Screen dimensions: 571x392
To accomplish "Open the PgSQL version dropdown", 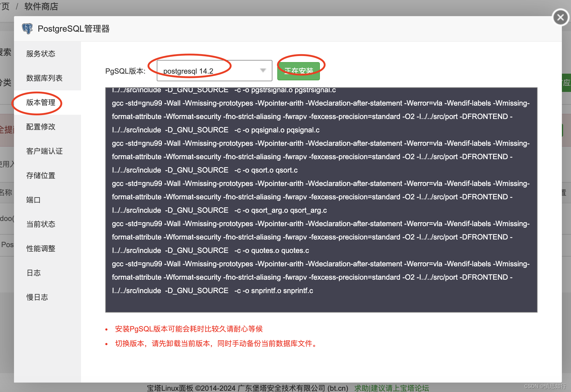I will 214,71.
